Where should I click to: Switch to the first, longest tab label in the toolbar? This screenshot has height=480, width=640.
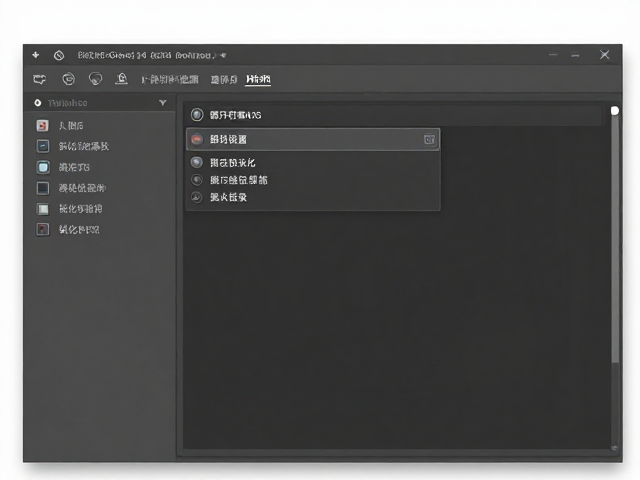pos(170,79)
